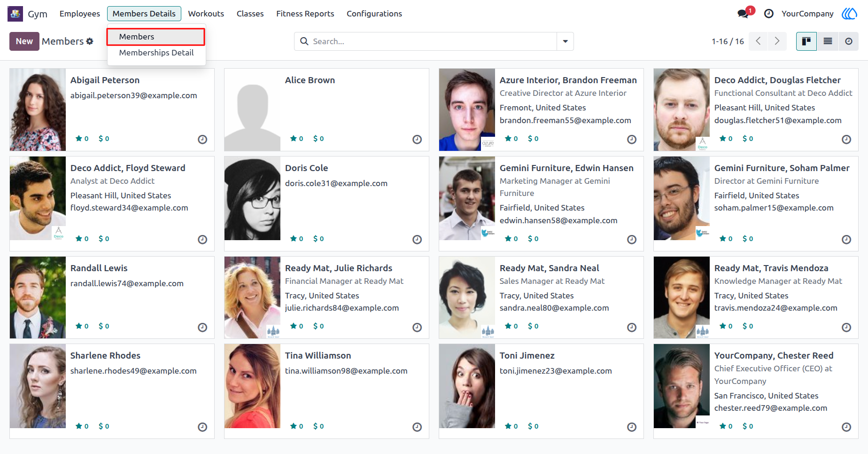Image resolution: width=868 pixels, height=454 pixels.
Task: Open the activities clock icon in top bar
Action: tap(769, 14)
